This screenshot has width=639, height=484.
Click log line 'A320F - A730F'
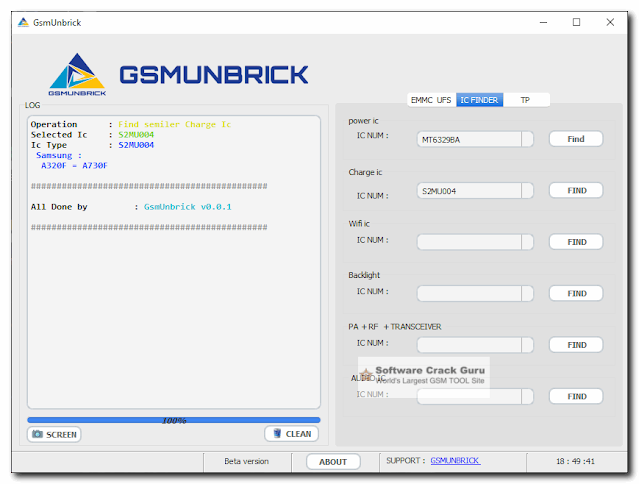click(x=74, y=165)
